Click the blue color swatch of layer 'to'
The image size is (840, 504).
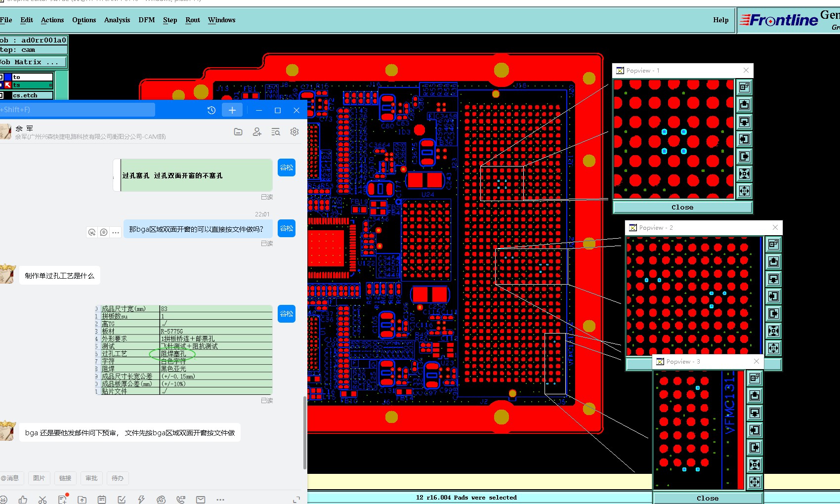point(8,77)
